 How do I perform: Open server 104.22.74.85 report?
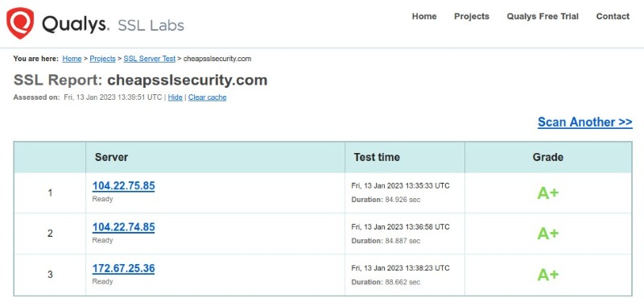[x=124, y=227]
